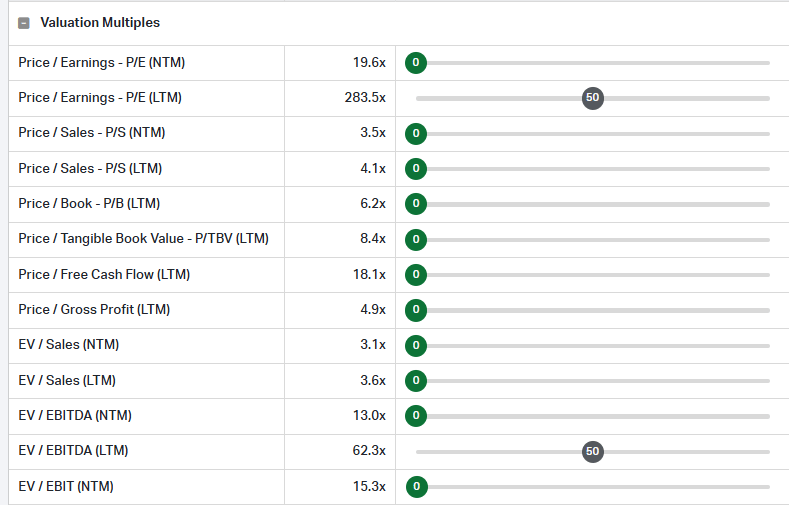Click EV / Sales (LTM) slider track

coord(600,381)
